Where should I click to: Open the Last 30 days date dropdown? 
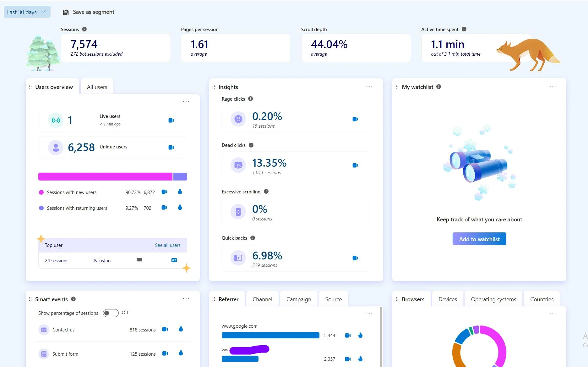click(27, 12)
